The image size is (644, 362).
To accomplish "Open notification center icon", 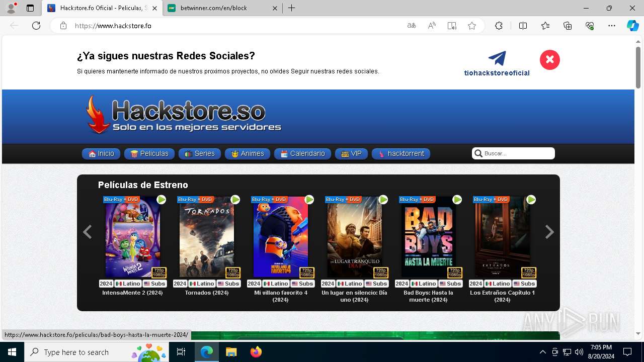I will coord(627,352).
